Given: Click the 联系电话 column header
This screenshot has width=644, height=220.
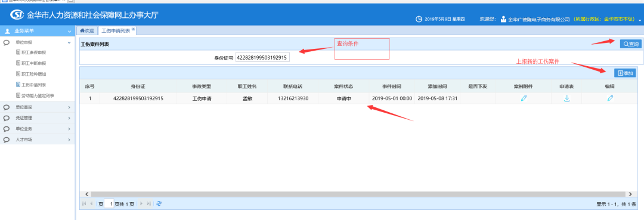Looking at the screenshot, I should 293,86.
